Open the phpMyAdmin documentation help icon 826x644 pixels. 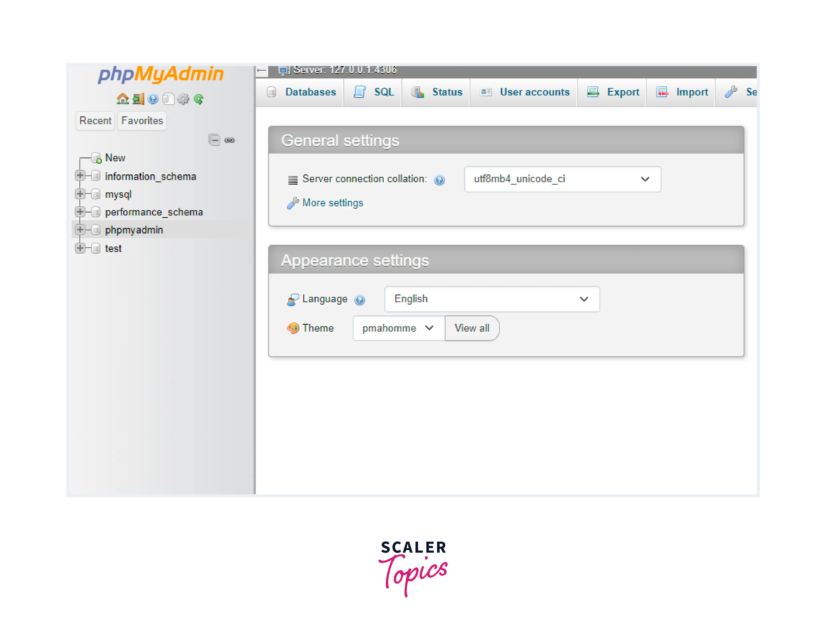153,99
